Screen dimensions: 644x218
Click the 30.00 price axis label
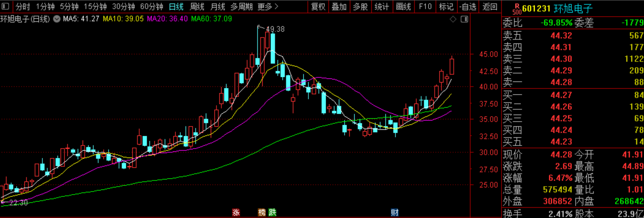point(489,152)
